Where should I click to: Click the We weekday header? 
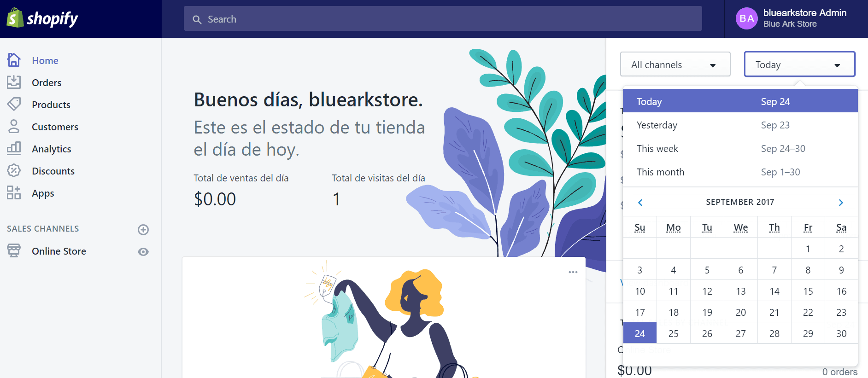(x=741, y=227)
